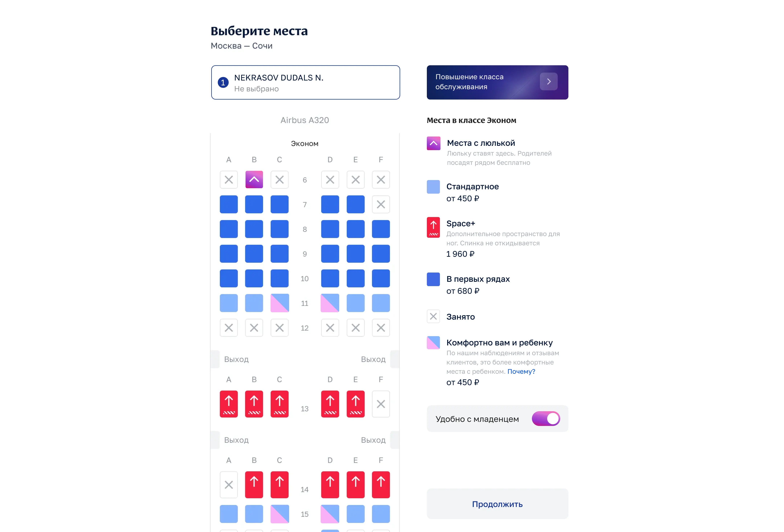The image size is (784, 532).
Task: Choose Space+ seat 13E
Action: 356,404
